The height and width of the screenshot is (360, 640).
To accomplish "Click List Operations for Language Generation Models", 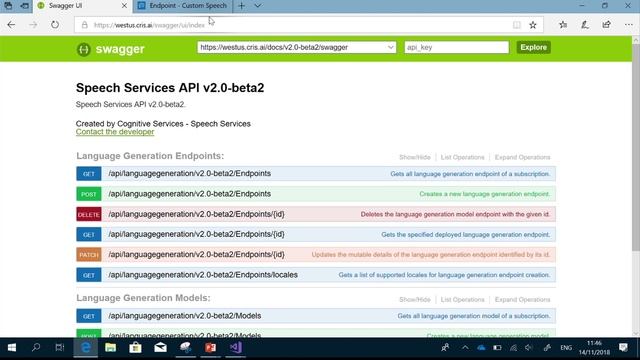I will point(462,300).
